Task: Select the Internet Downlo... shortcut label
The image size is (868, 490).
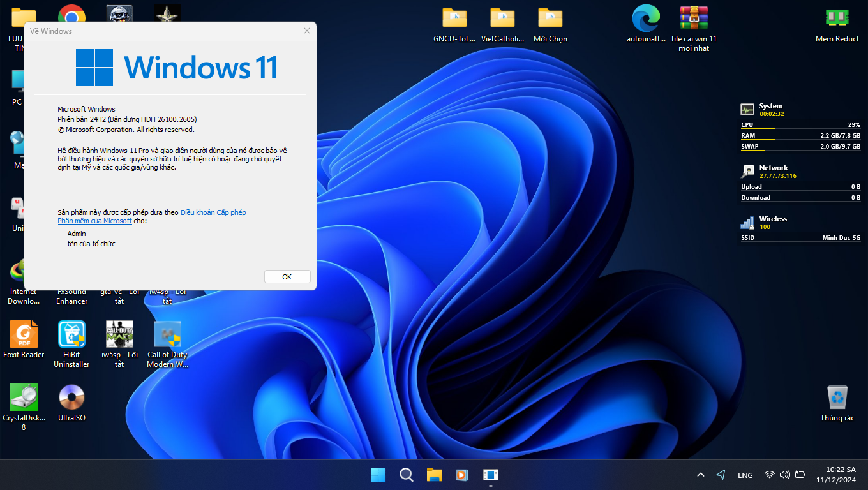Action: 24,296
